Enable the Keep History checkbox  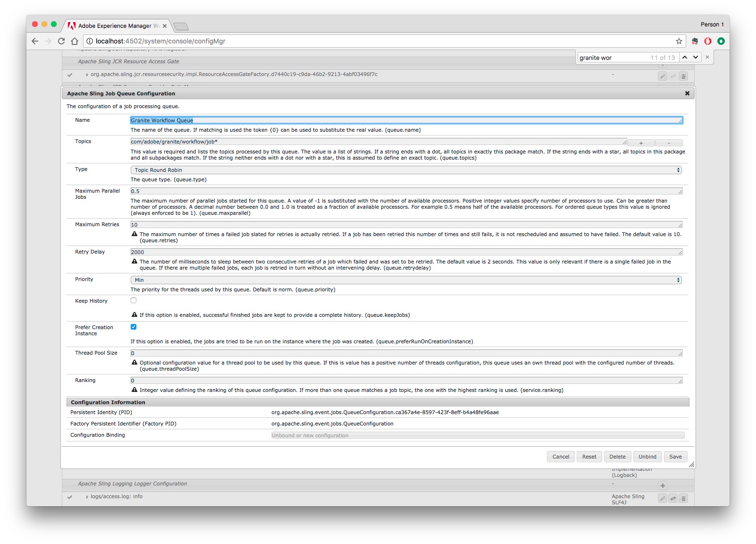[x=134, y=300]
